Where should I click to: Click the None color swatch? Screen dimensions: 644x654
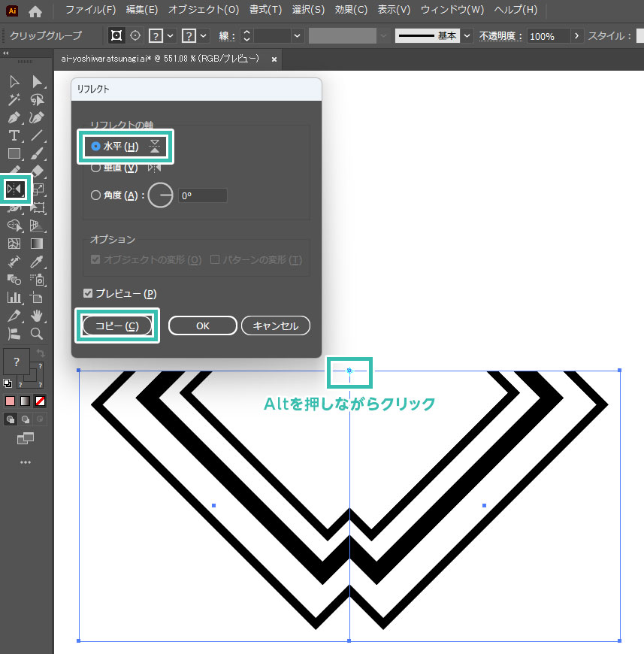coord(40,401)
